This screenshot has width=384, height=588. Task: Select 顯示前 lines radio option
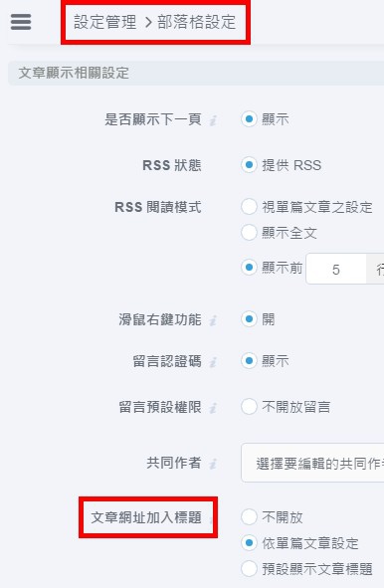(249, 268)
